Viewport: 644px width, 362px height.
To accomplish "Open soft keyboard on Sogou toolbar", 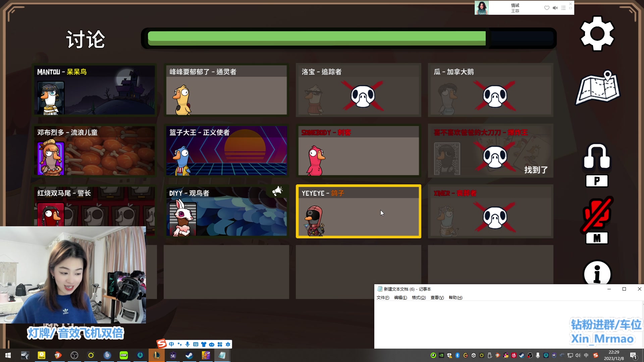I will pos(196,344).
